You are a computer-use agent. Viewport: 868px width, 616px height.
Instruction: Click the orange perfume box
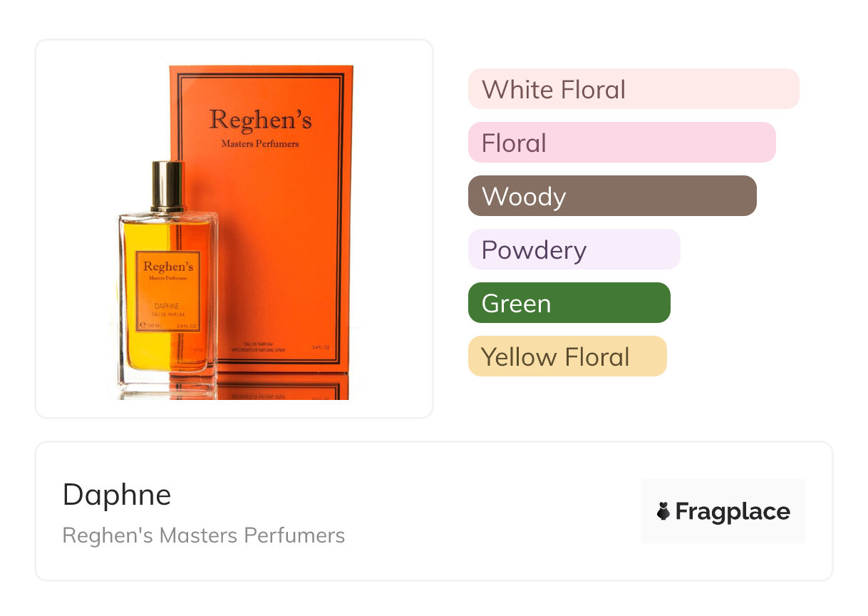coord(285,214)
